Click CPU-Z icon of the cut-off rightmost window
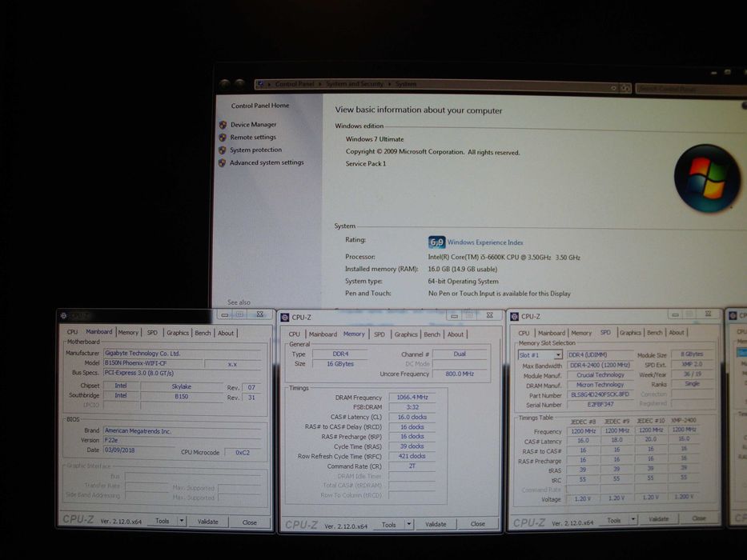The image size is (747, 560). click(733, 315)
